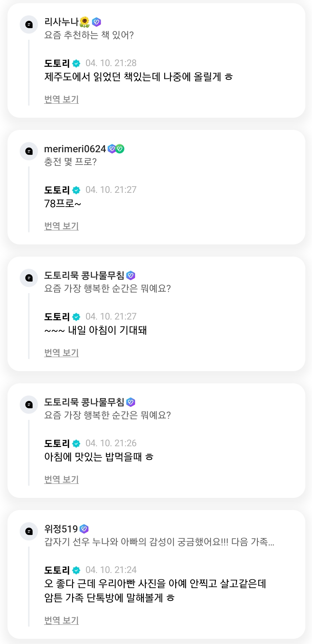
Task: View translation of the 가족 단톡방 reply
Action: pos(61,620)
